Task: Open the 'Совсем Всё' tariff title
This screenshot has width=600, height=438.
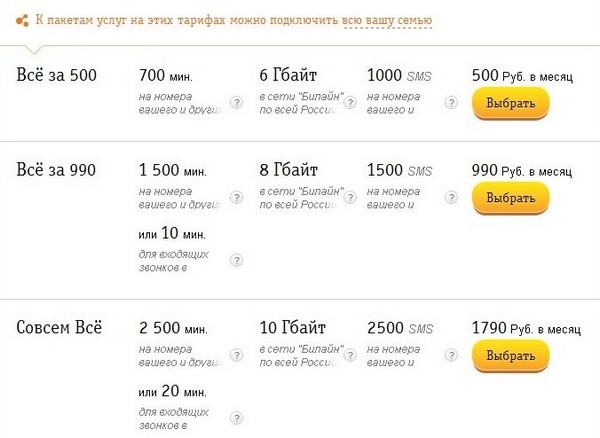Action: [59, 327]
